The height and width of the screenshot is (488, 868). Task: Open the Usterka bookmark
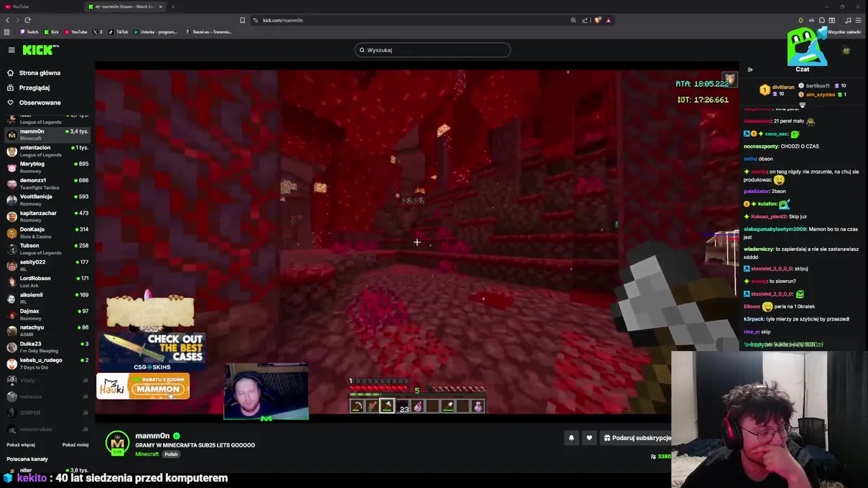(155, 32)
